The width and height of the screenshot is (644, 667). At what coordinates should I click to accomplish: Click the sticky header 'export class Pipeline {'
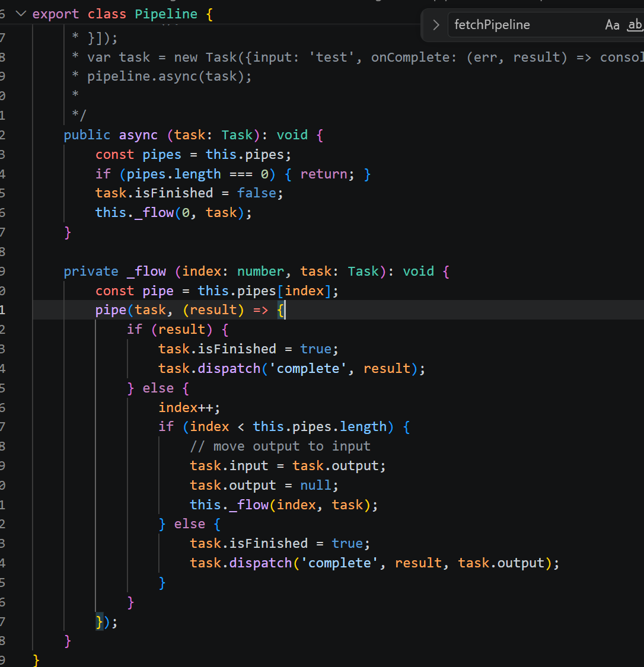pos(123,14)
